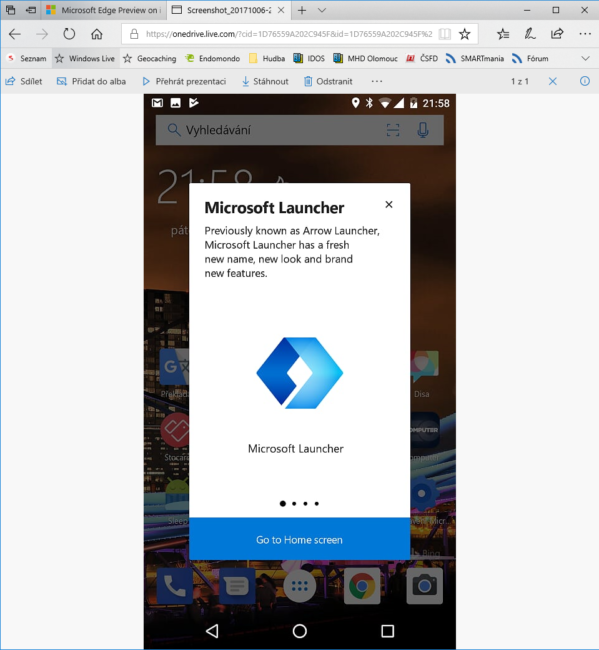The height and width of the screenshot is (650, 599).
Task: Open the phone dialer dock icon
Action: pos(175,586)
